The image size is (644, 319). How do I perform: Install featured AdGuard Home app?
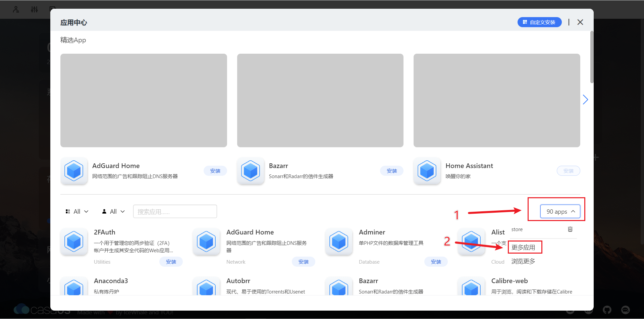[x=215, y=171]
